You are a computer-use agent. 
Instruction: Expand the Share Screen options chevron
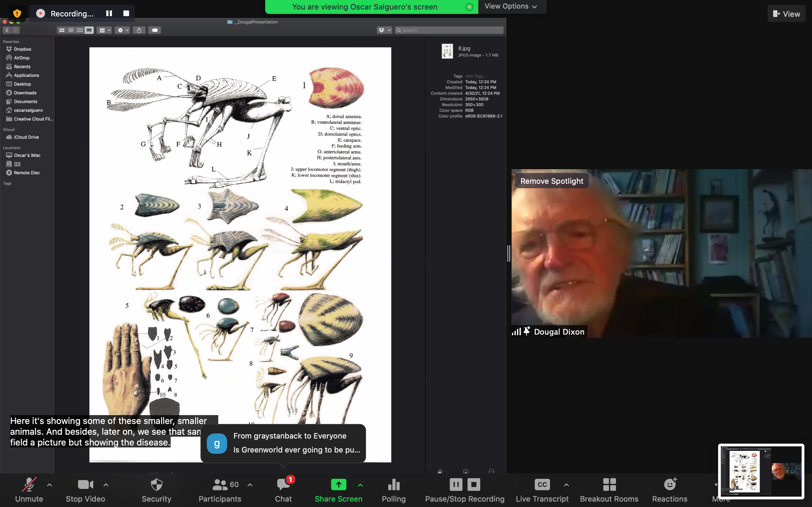[360, 485]
